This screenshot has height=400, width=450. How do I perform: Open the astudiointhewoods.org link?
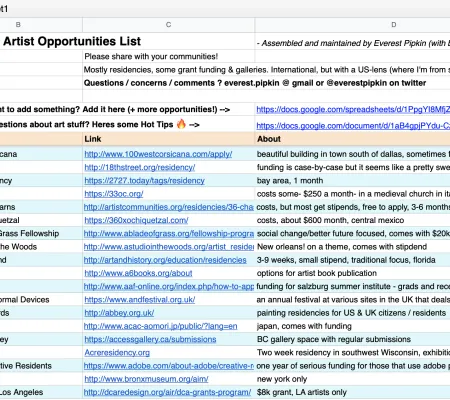tap(169, 247)
